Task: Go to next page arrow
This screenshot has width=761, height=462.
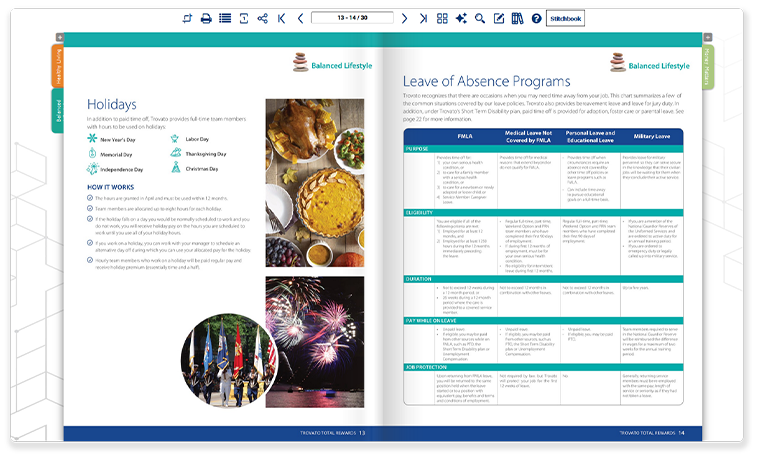Action: [404, 18]
